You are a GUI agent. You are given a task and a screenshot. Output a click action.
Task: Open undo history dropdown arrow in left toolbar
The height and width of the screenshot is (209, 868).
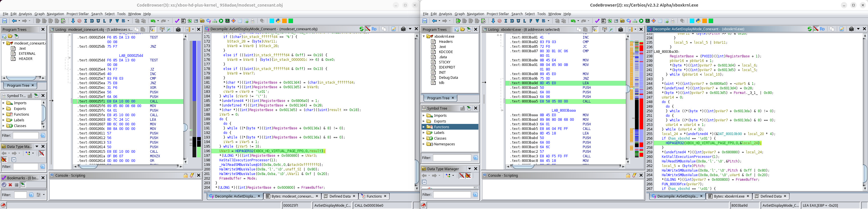pos(158,21)
